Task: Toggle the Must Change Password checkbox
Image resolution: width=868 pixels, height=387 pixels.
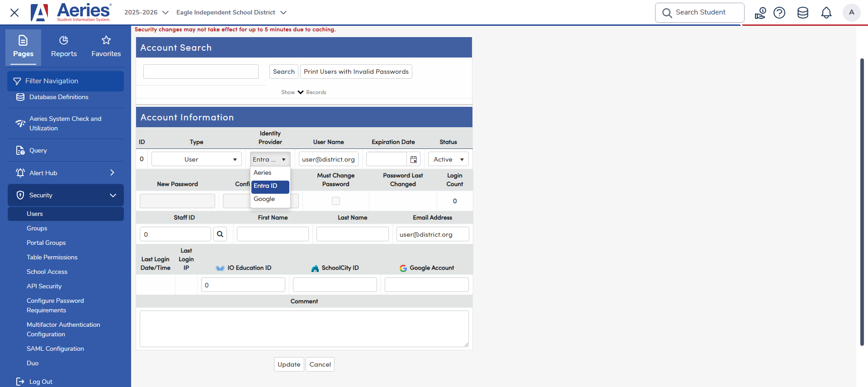Action: click(336, 201)
